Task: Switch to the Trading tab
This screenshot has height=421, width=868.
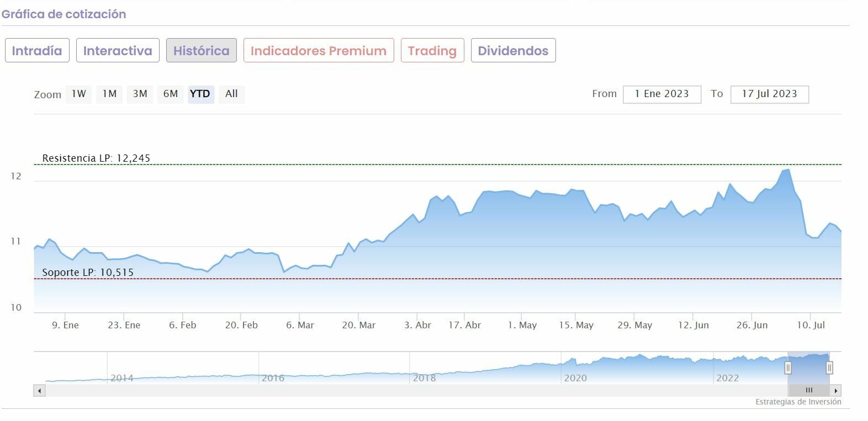Action: 432,51
